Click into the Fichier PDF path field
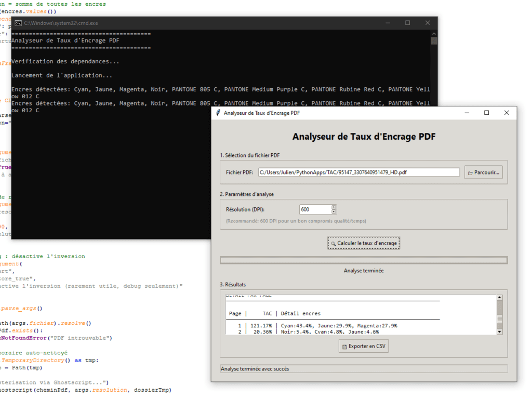Image resolution: width=532 pixels, height=399 pixels. tap(358, 172)
